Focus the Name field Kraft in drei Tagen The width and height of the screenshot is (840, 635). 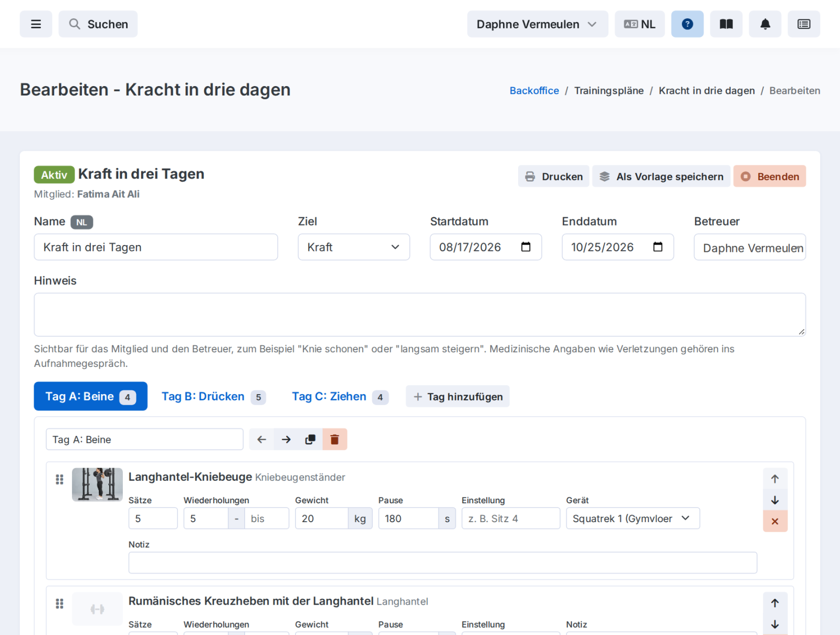coord(156,247)
